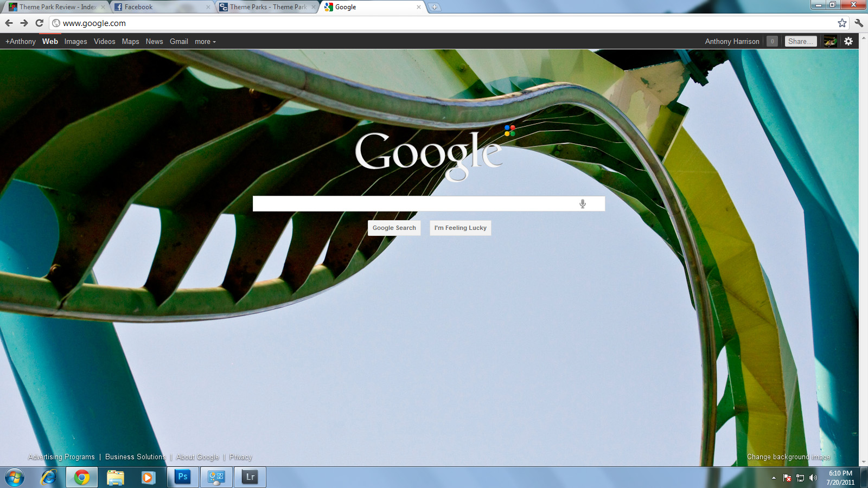Click the Share... button
Image resolution: width=868 pixels, height=488 pixels.
click(x=801, y=41)
